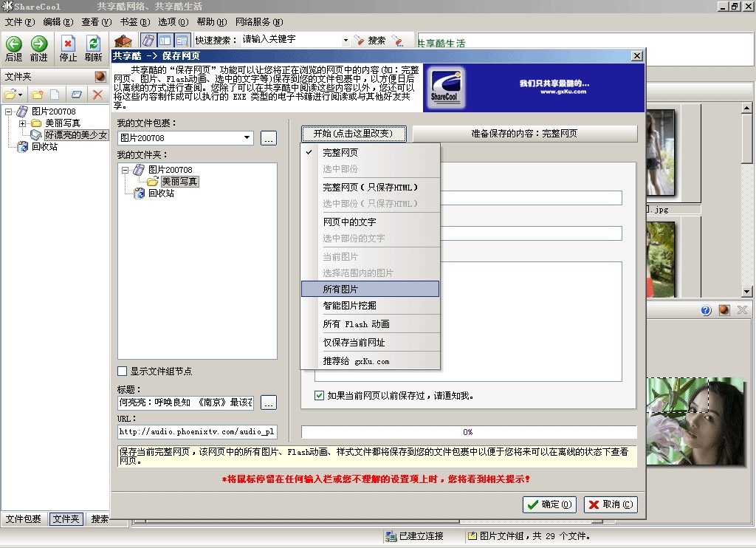Click the new file icon in folder panel
This screenshot has height=548, width=756.
(54, 94)
